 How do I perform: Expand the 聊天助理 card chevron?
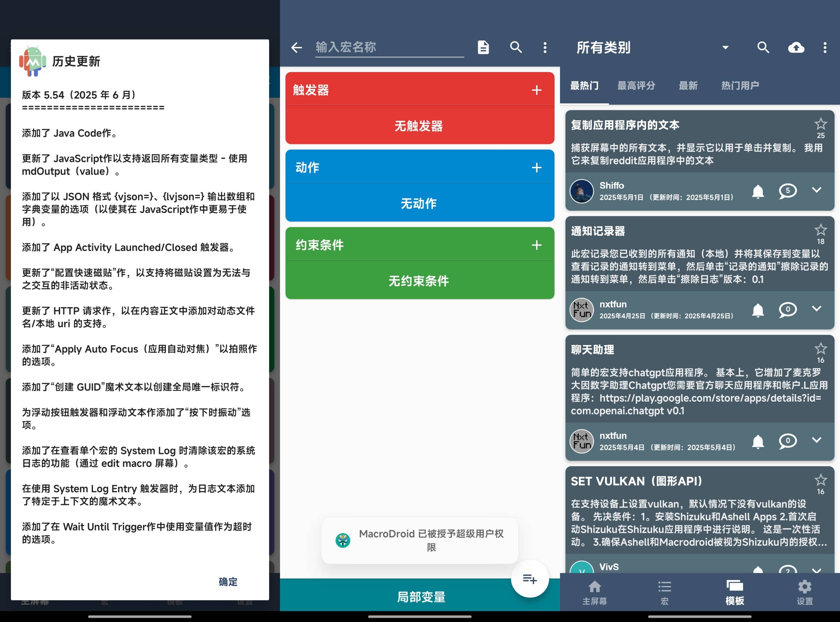coord(816,440)
